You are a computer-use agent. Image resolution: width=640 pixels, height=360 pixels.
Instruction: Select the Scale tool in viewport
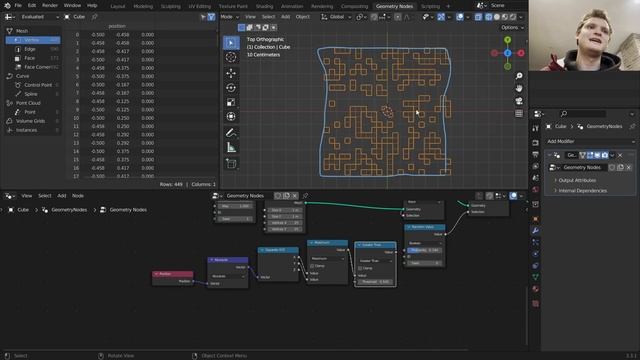pyautogui.click(x=231, y=102)
